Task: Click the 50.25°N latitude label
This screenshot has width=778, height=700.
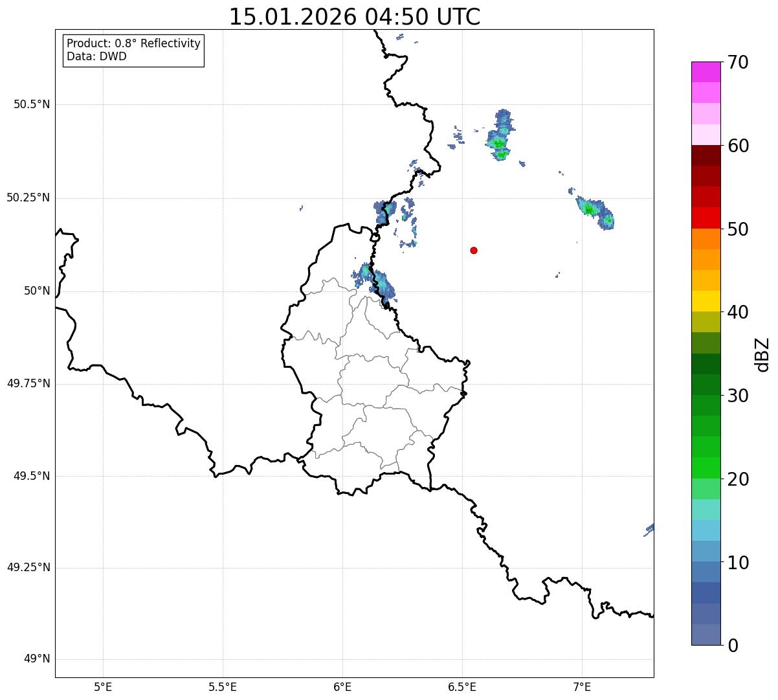Action: (x=28, y=198)
